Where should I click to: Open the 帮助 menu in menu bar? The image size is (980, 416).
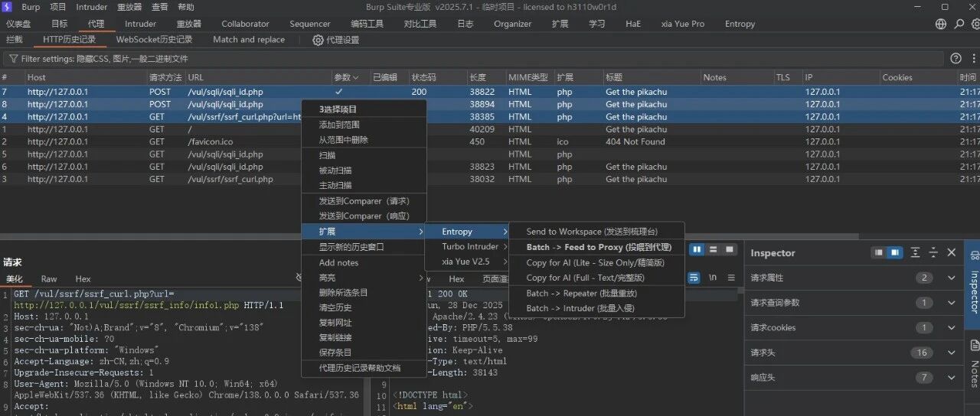click(186, 7)
